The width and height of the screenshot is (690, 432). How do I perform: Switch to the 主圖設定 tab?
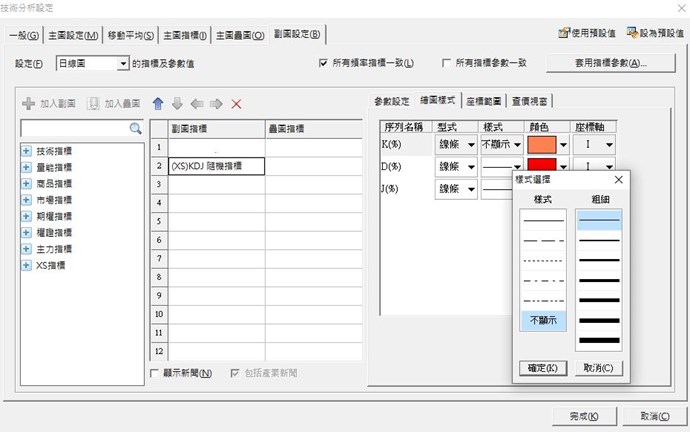(x=75, y=36)
